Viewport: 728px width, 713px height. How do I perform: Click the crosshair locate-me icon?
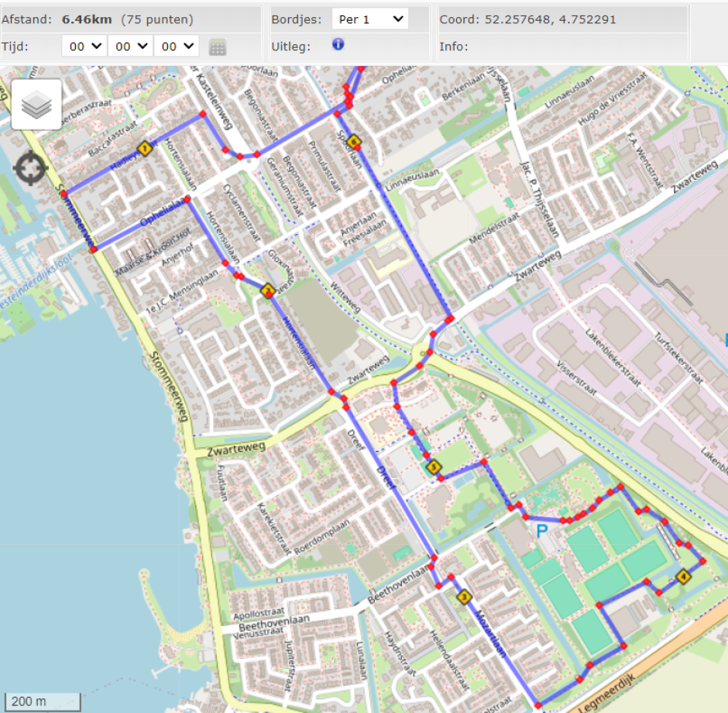[x=30, y=167]
